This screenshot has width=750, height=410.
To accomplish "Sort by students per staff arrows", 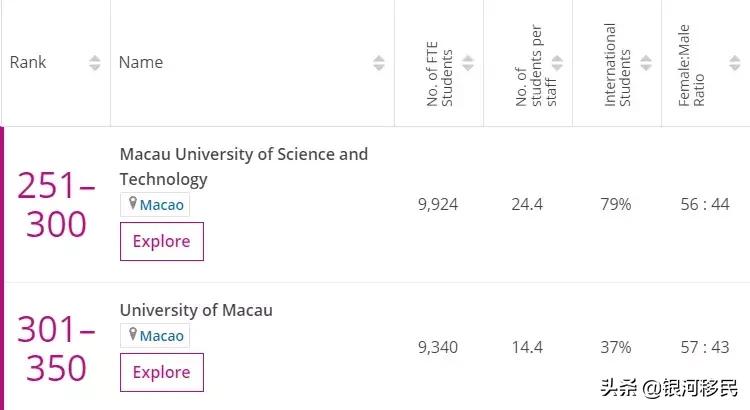I will 557,63.
